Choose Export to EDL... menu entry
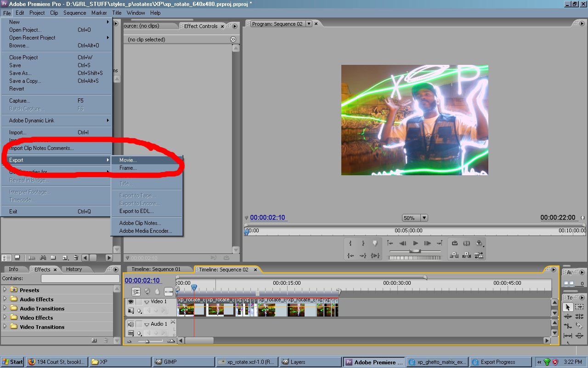This screenshot has width=588, height=368. [x=147, y=211]
